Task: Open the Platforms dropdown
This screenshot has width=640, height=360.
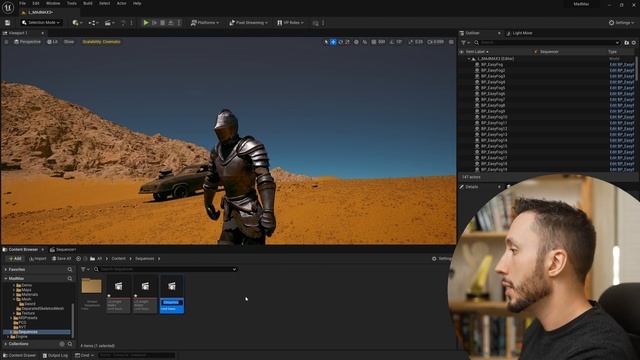Action: (x=204, y=23)
